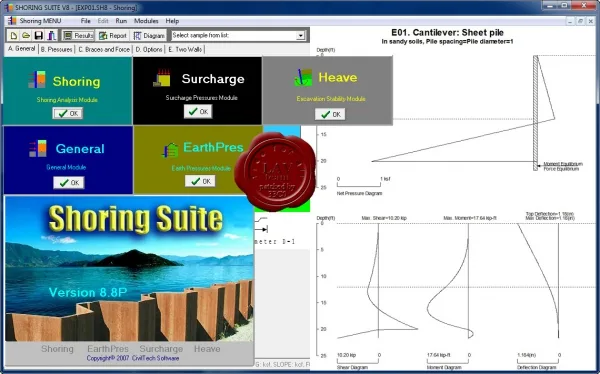
Task: Switch to the A. General tab
Action: pyautogui.click(x=21, y=49)
